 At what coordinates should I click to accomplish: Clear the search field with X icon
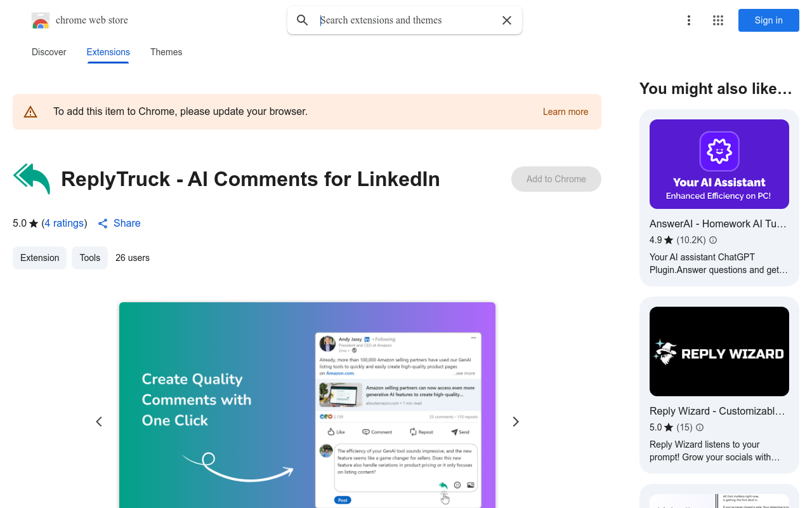[x=507, y=20]
